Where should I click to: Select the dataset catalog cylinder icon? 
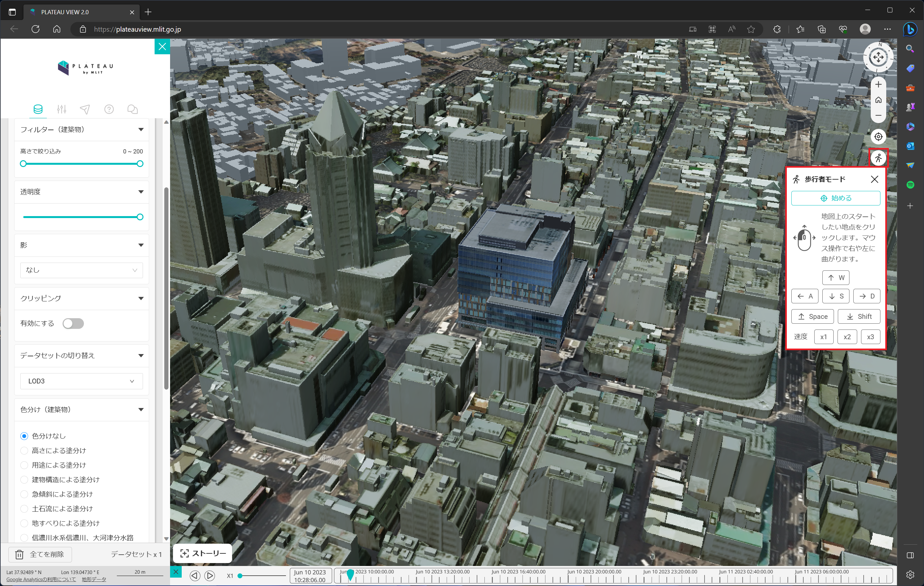[38, 110]
